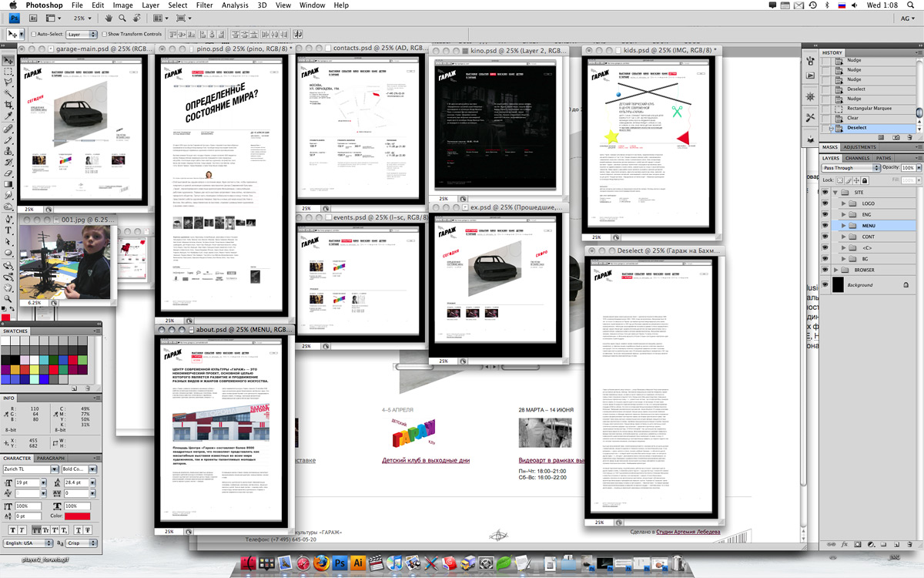Viewport: 924px width, 578px height.
Task: Expand the LOGO layer group
Action: (x=844, y=203)
